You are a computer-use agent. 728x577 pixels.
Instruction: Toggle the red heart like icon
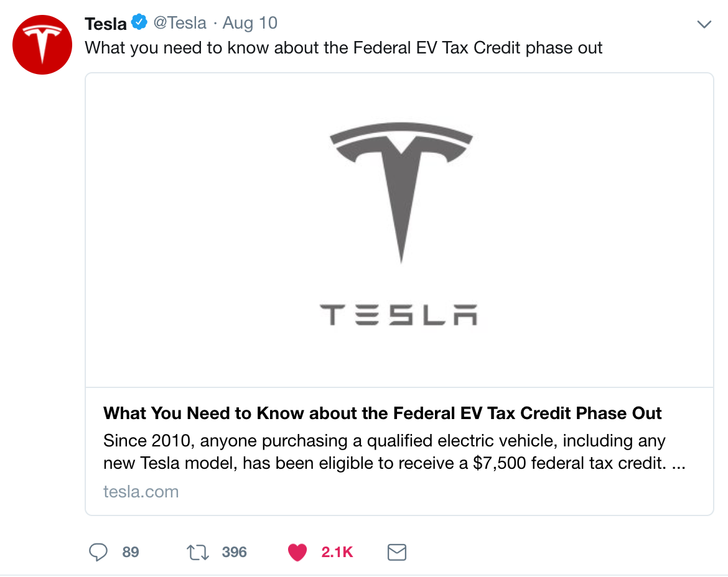pyautogui.click(x=297, y=552)
